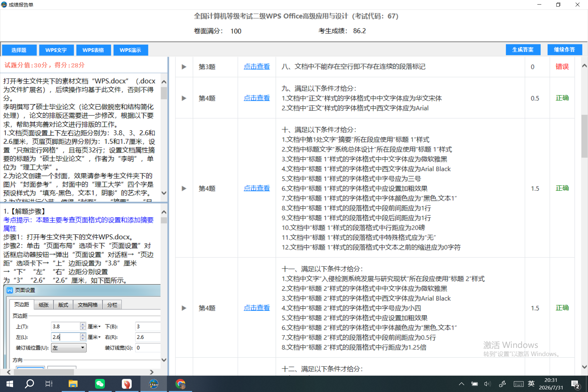Click the 考生成绩 value 86.2
The image size is (588, 392).
pyautogui.click(x=359, y=31)
